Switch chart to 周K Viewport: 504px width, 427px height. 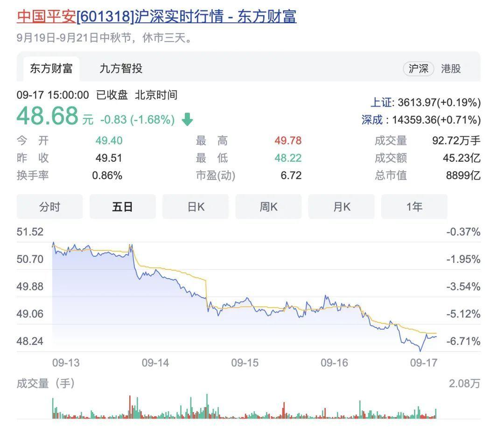point(268,207)
